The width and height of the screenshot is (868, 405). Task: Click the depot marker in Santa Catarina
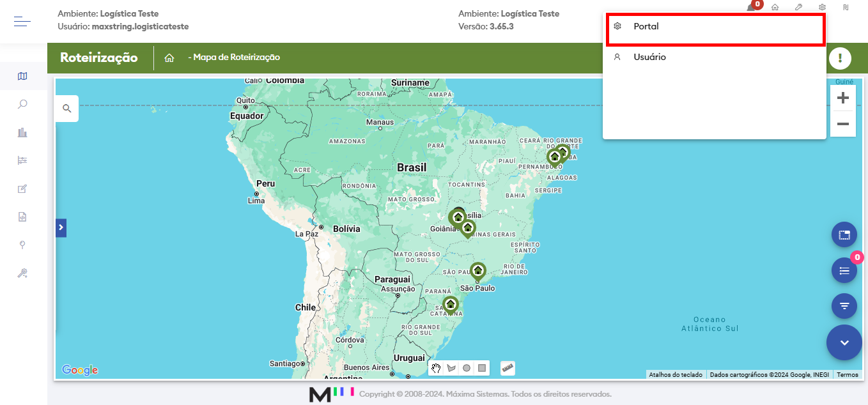[x=451, y=305]
